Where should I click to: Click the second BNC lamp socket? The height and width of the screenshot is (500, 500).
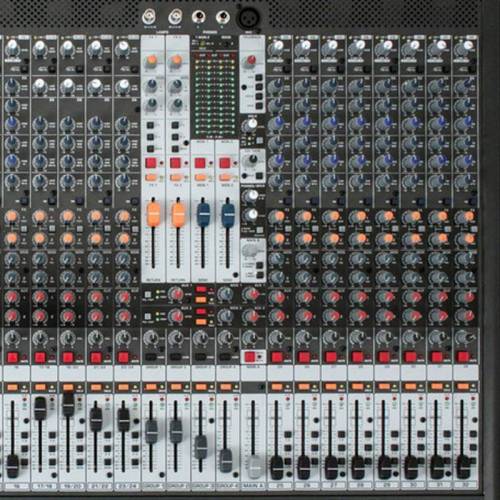pos(174,17)
